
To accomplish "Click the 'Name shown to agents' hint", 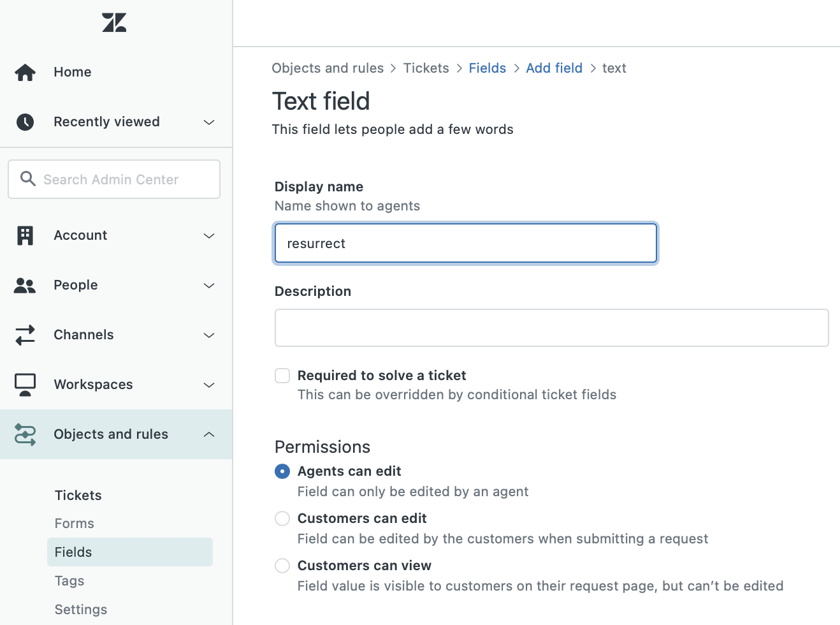I will click(x=347, y=206).
